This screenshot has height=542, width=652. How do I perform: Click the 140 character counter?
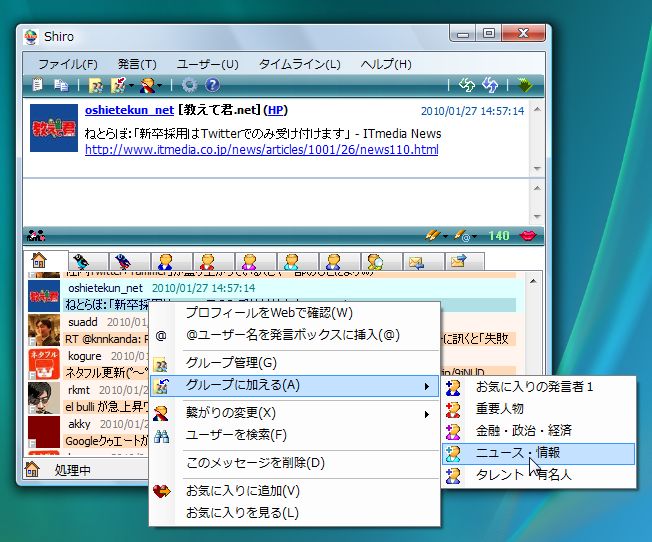[499, 236]
